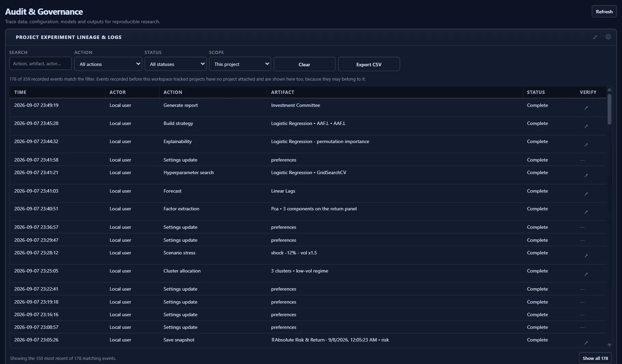Screen dimensions: 622x364
Task: Open verify link for Generate report row
Action: click(x=586, y=108)
